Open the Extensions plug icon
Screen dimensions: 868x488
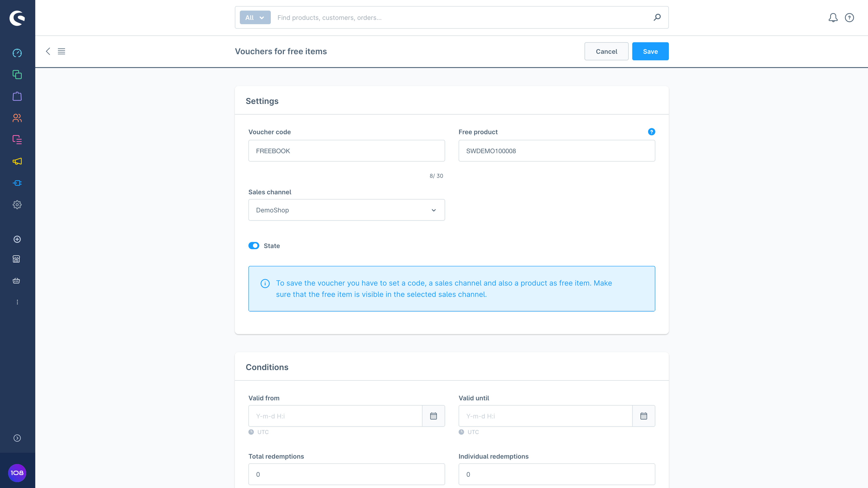[x=17, y=183]
